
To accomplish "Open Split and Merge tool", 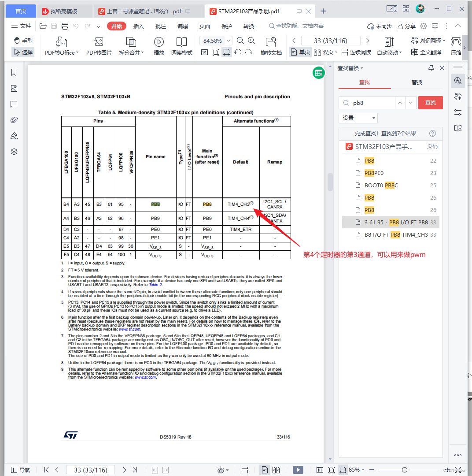I will coord(131,46).
